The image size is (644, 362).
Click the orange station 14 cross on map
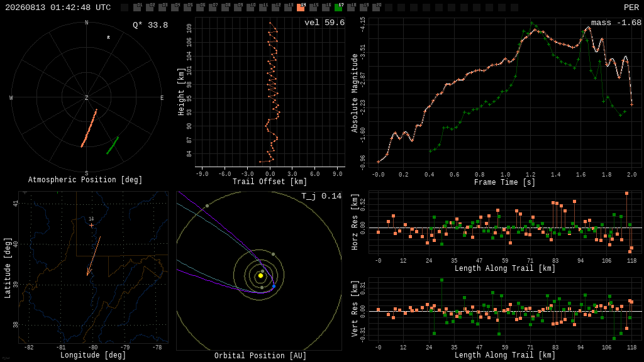tap(91, 226)
